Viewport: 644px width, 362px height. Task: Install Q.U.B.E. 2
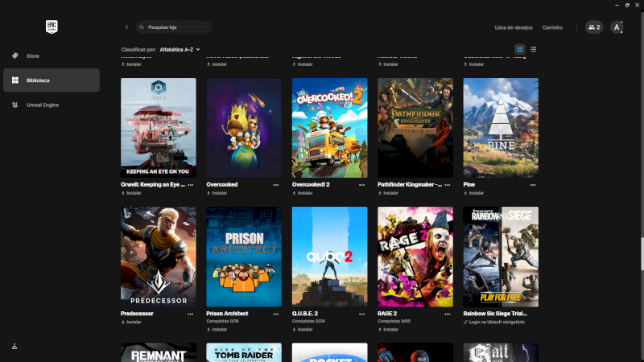tap(303, 330)
